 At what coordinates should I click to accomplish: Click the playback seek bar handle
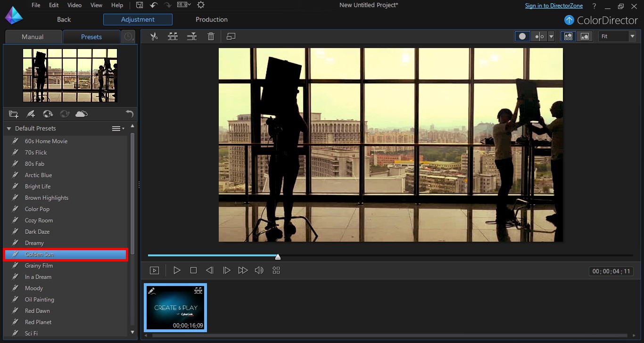(x=278, y=256)
